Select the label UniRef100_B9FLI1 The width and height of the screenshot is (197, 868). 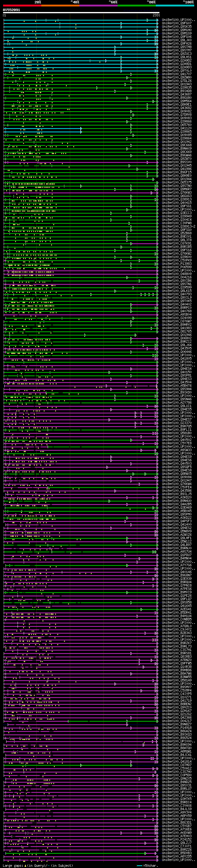coord(177,430)
